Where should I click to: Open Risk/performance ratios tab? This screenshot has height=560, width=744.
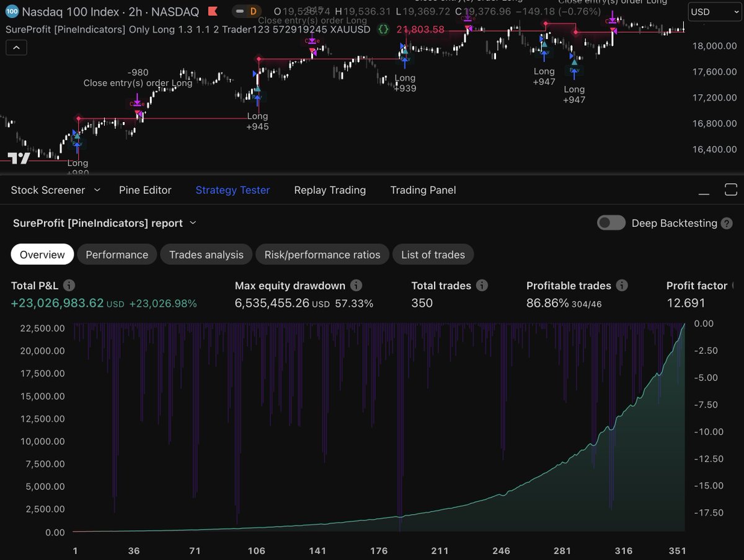click(322, 255)
